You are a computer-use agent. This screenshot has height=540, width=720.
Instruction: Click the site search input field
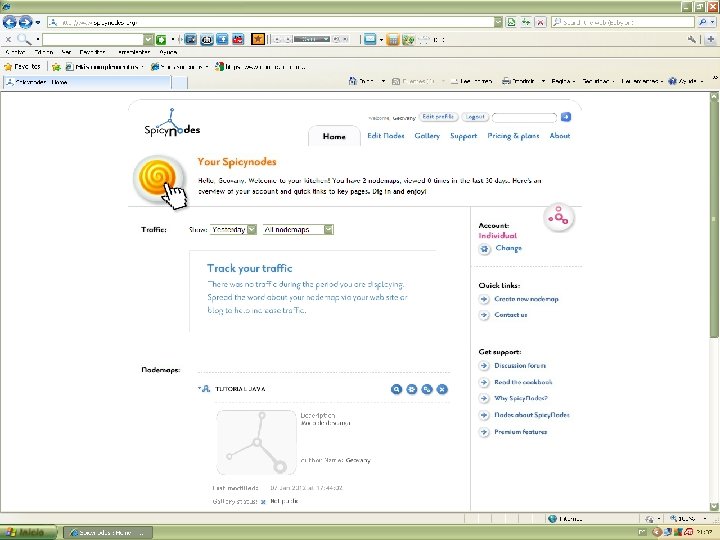[524, 118]
